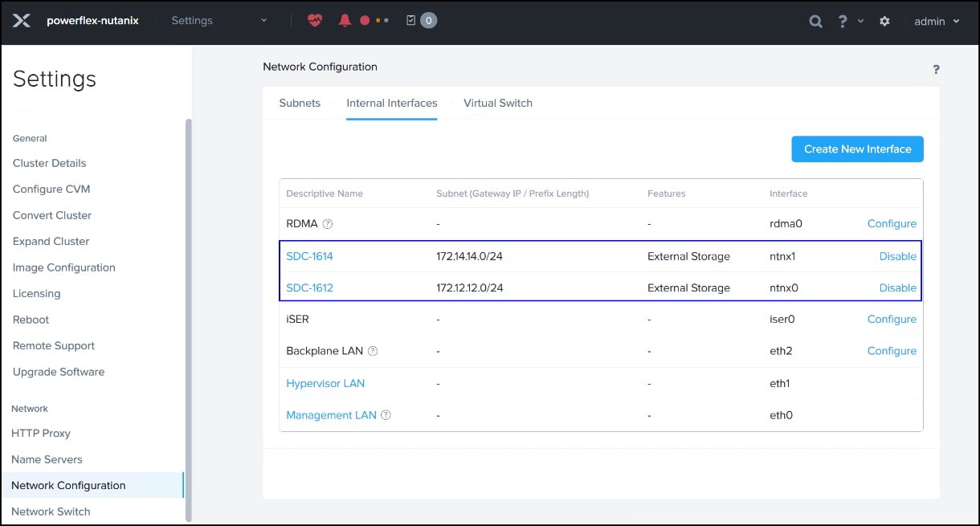Open the SDC-1614 interface link
The image size is (980, 526).
pyautogui.click(x=309, y=256)
